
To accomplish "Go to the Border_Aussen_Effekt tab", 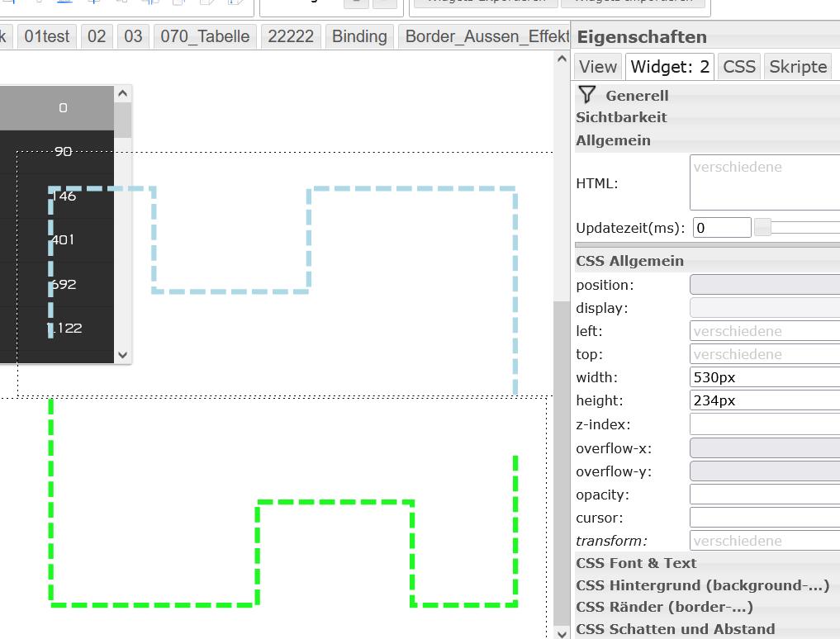I will click(486, 37).
